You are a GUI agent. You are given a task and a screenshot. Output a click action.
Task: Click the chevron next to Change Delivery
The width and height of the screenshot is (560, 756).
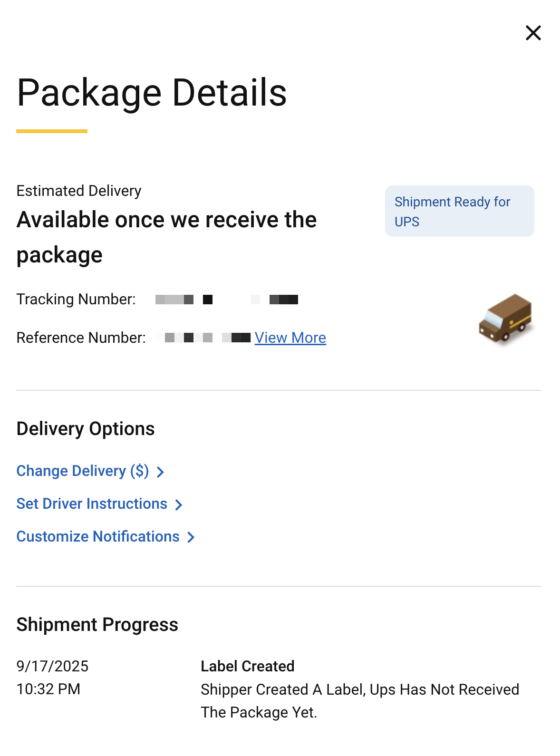click(x=161, y=472)
